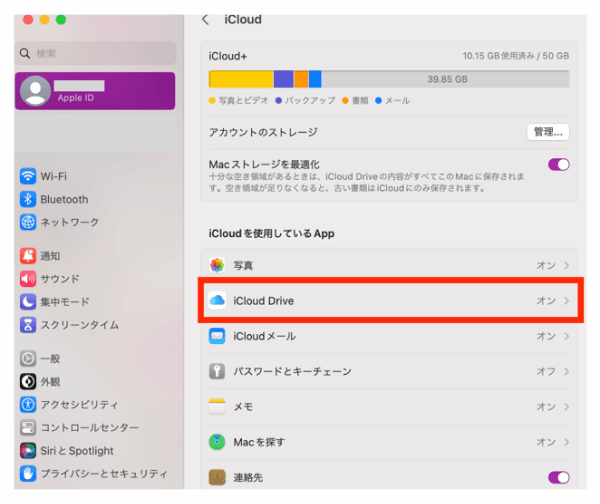Select コントロールセンター in the sidebar
This screenshot has height=504, width=600.
coord(95,427)
